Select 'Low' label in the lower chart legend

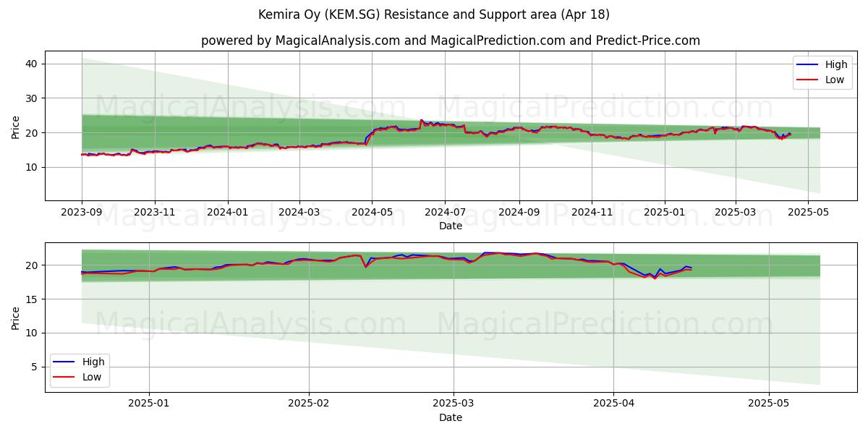click(x=92, y=377)
